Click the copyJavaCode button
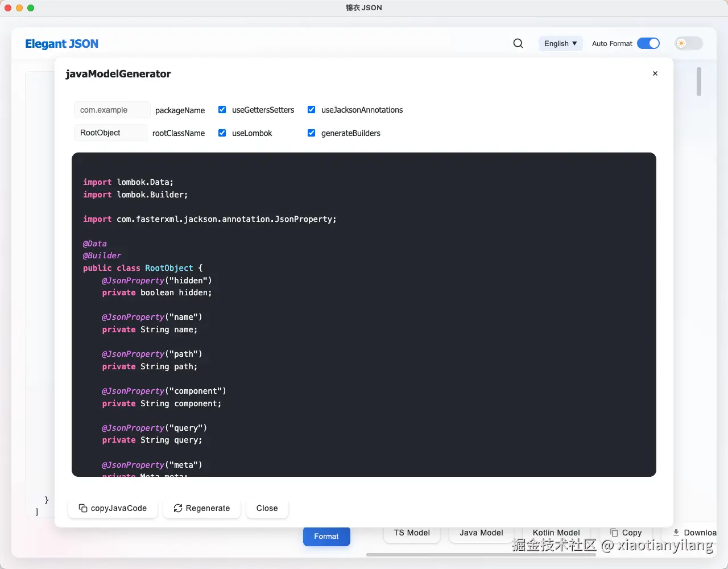The height and width of the screenshot is (569, 728). 113,508
